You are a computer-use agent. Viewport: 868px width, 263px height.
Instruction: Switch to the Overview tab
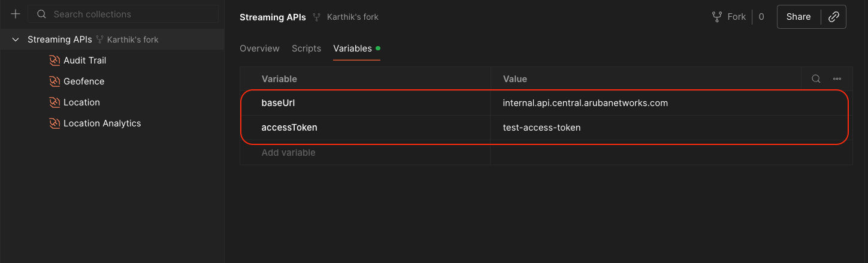pos(259,49)
